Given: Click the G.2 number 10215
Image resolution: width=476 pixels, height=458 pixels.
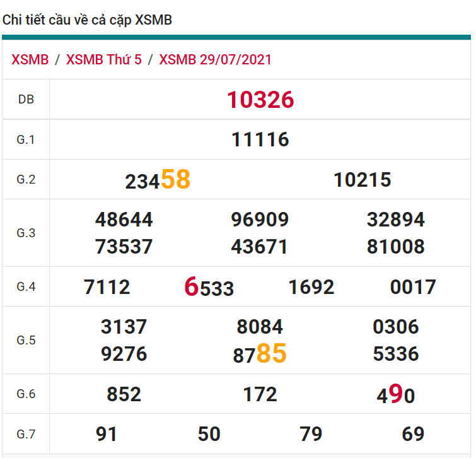Looking at the screenshot, I should (x=363, y=180).
